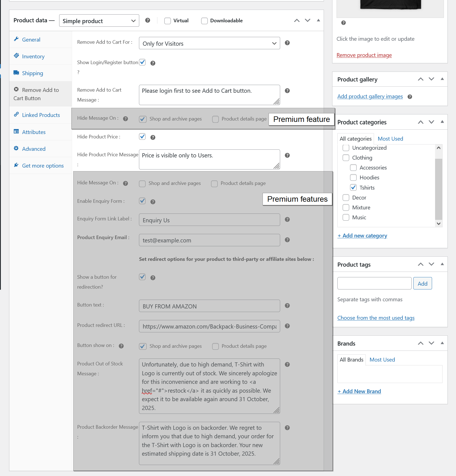Open the Only for Visitors dropdown
The height and width of the screenshot is (476, 456).
pos(209,43)
